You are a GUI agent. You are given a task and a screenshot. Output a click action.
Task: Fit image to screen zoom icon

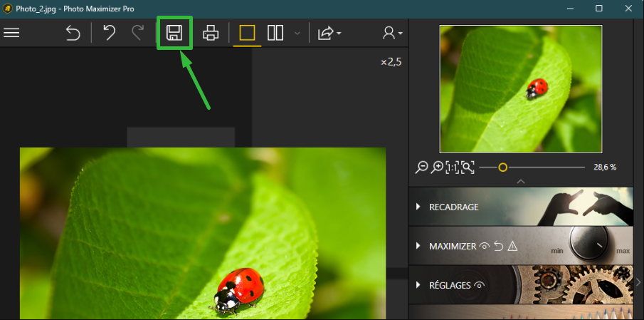(468, 167)
